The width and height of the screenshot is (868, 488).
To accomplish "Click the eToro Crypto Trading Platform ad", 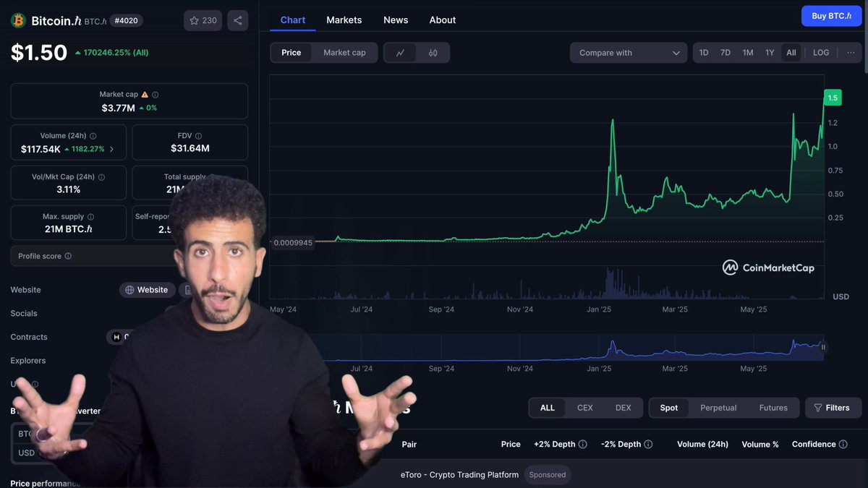I will [459, 475].
